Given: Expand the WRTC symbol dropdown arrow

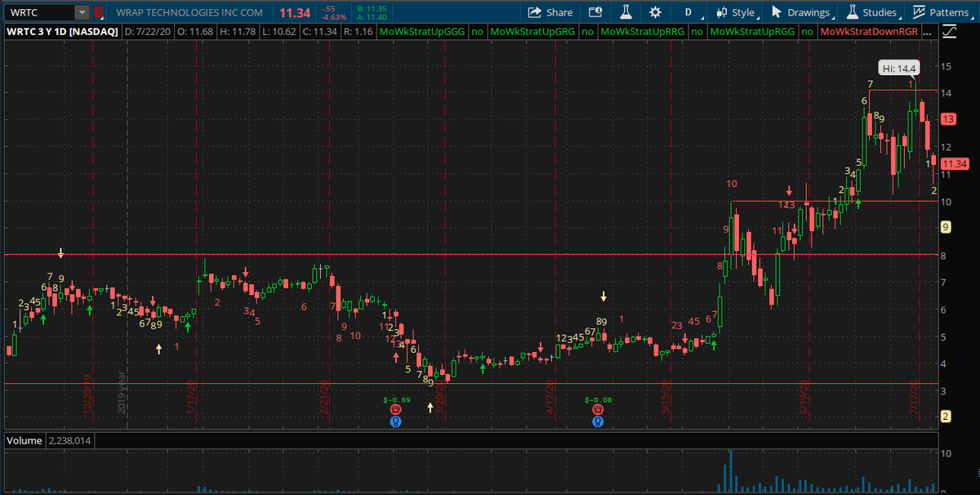Looking at the screenshot, I should [81, 12].
